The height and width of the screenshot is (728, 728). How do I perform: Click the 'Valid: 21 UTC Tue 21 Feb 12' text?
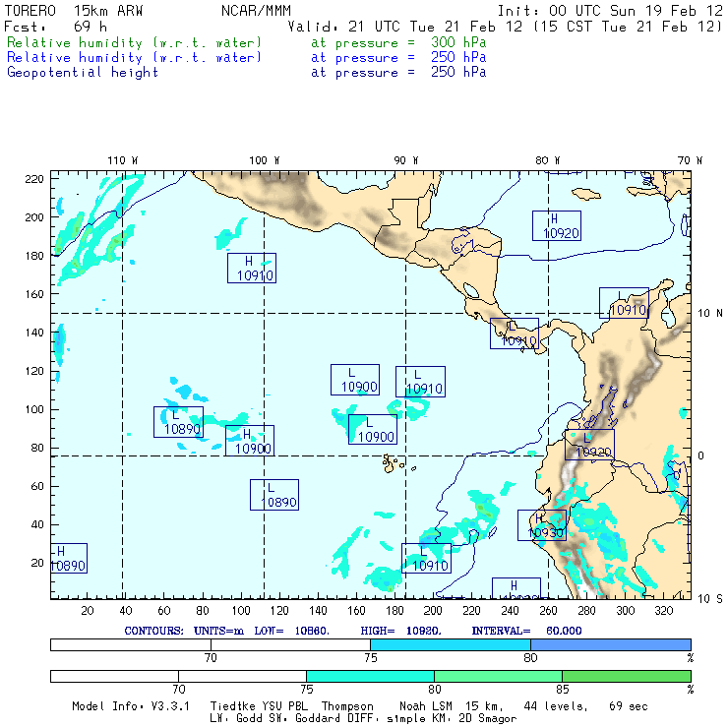pyautogui.click(x=405, y=27)
